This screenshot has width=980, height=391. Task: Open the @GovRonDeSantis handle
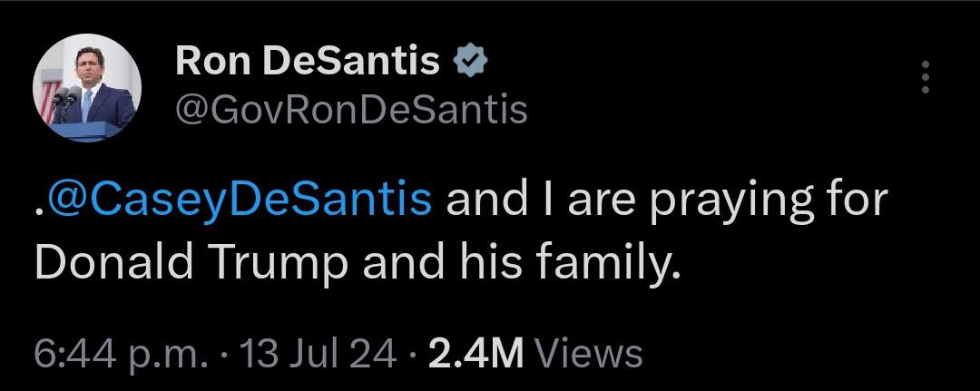(350, 110)
